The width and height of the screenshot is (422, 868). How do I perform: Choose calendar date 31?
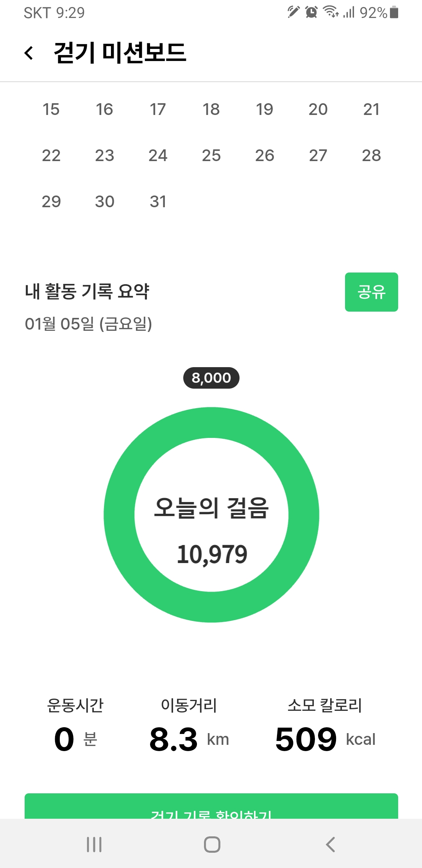(x=158, y=202)
